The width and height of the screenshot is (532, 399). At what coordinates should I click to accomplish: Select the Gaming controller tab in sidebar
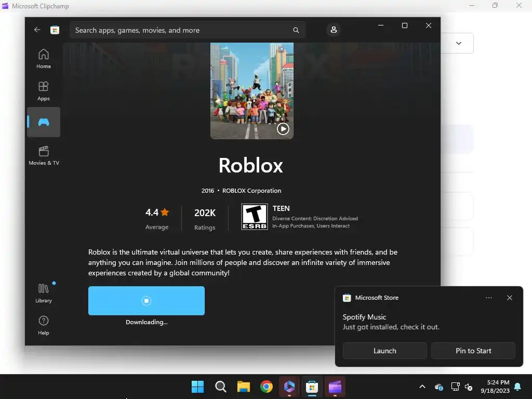point(44,122)
